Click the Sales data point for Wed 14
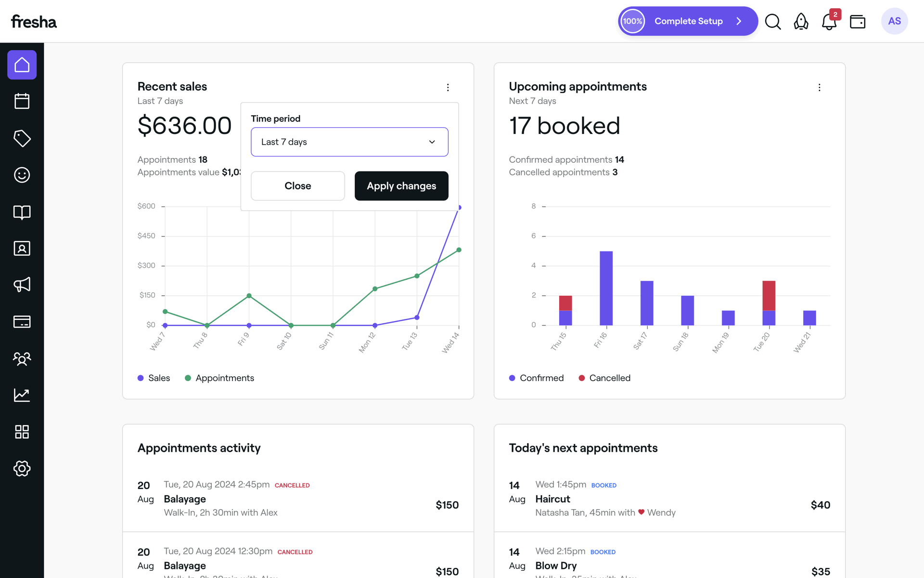 [459, 208]
